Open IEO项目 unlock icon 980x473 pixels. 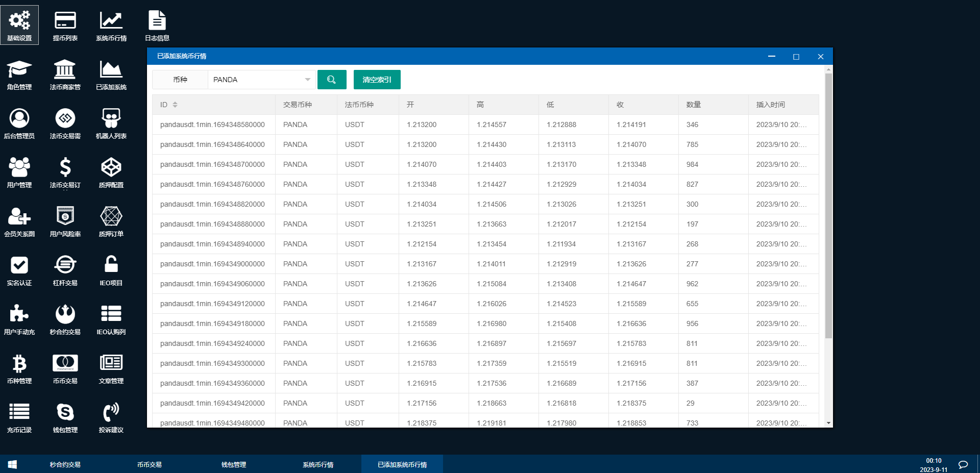(x=111, y=266)
